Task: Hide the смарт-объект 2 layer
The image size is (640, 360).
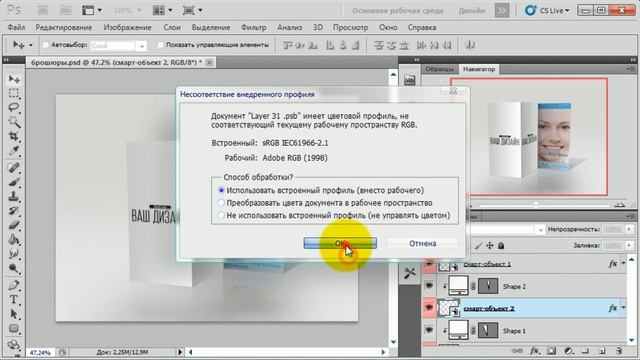Action: tap(429, 308)
